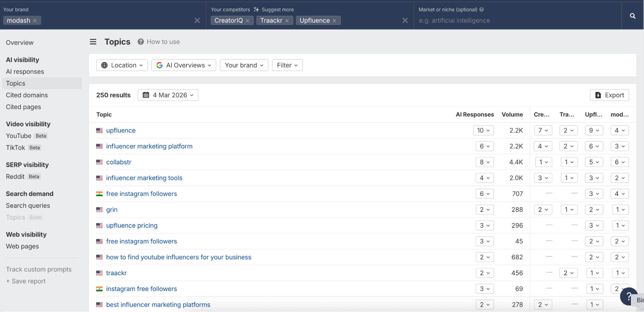This screenshot has width=644, height=312.
Task: Open the upfluence topic link
Action: point(121,130)
